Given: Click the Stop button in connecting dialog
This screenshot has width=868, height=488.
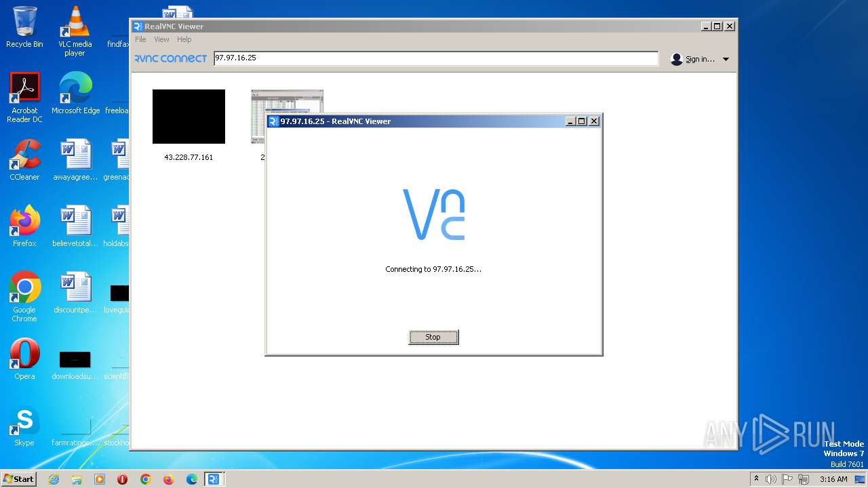Looking at the screenshot, I should (433, 337).
